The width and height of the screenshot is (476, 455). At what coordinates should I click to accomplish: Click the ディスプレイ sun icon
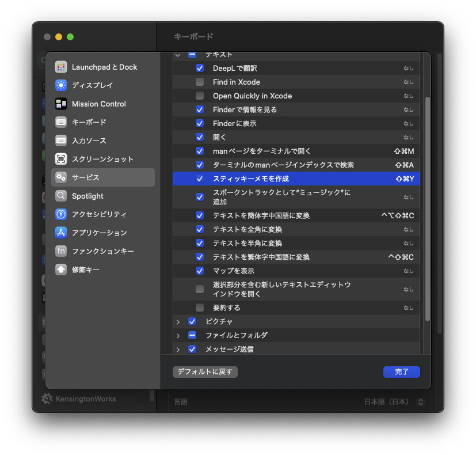click(61, 85)
